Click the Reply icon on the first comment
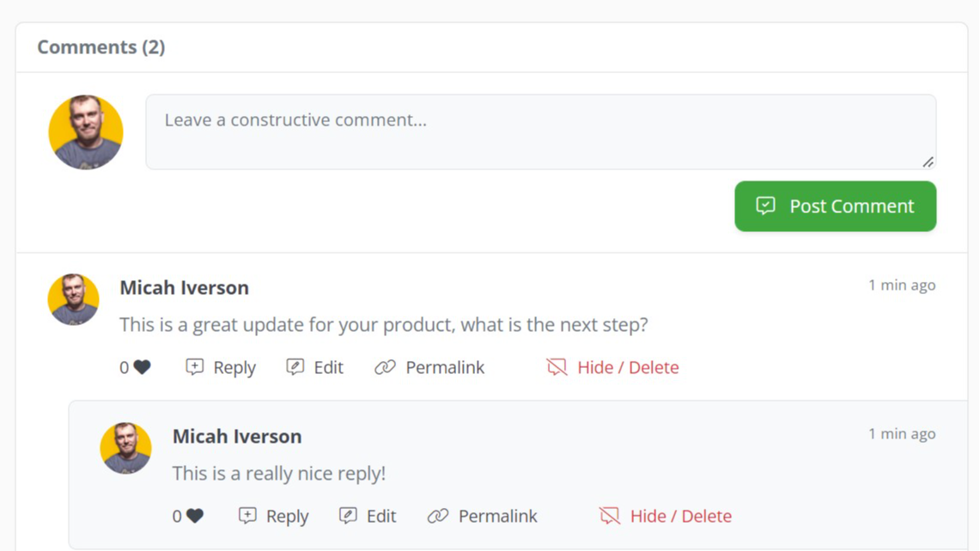This screenshot has height=551, width=980. 195,367
